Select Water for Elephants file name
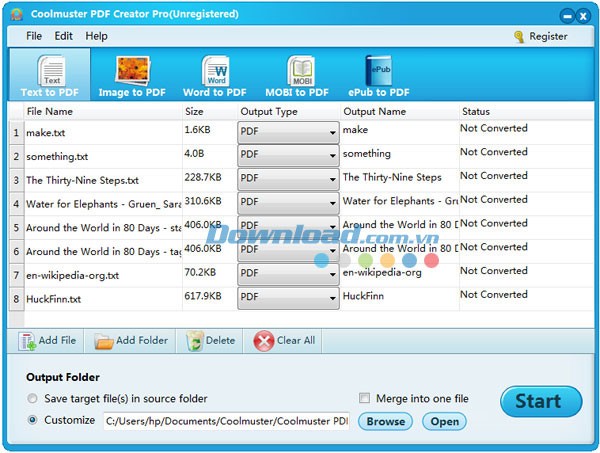 pos(103,204)
